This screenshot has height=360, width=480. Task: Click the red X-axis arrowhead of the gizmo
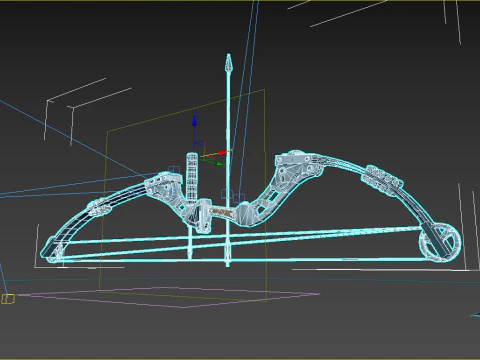click(x=222, y=153)
